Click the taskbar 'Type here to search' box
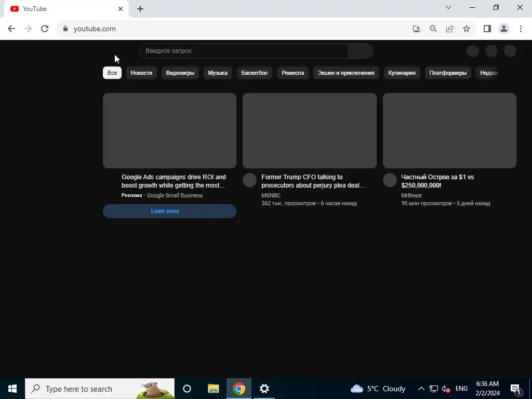This screenshot has height=399, width=532. (100, 389)
